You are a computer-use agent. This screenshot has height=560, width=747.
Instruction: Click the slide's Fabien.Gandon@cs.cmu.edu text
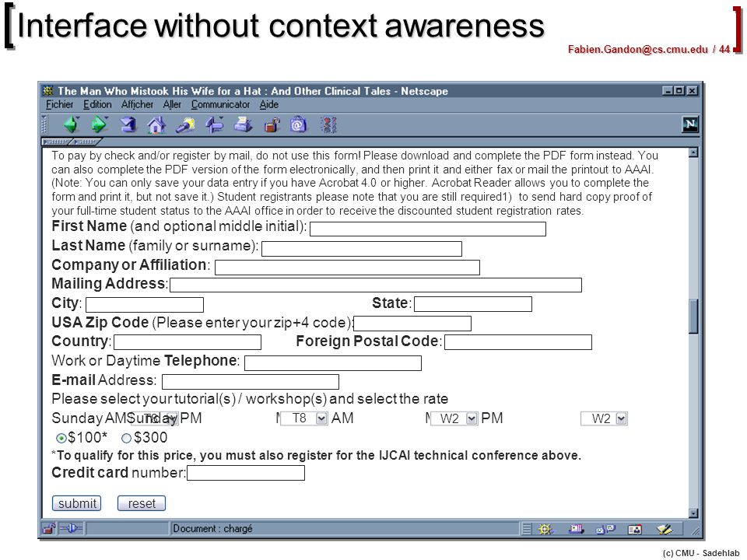(637, 50)
